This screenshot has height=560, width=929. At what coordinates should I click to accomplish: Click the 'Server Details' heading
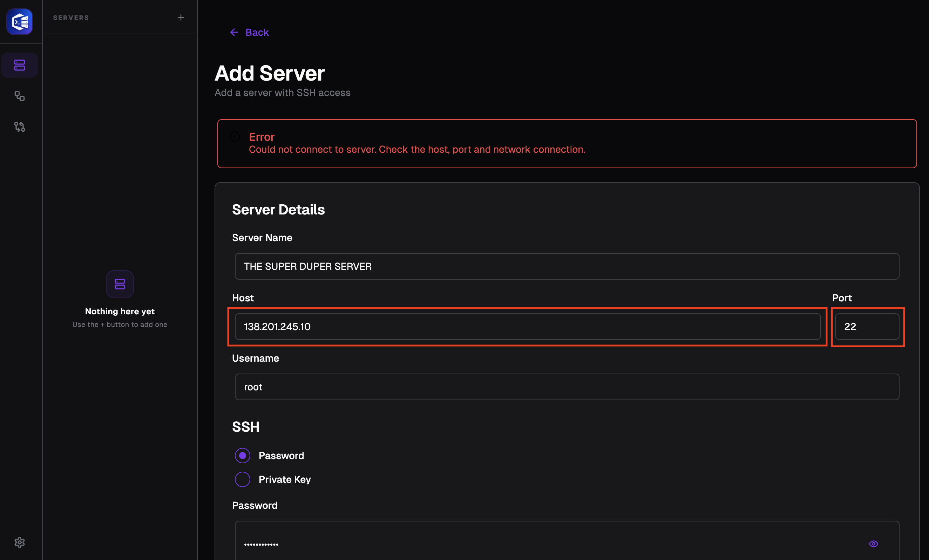click(x=278, y=210)
